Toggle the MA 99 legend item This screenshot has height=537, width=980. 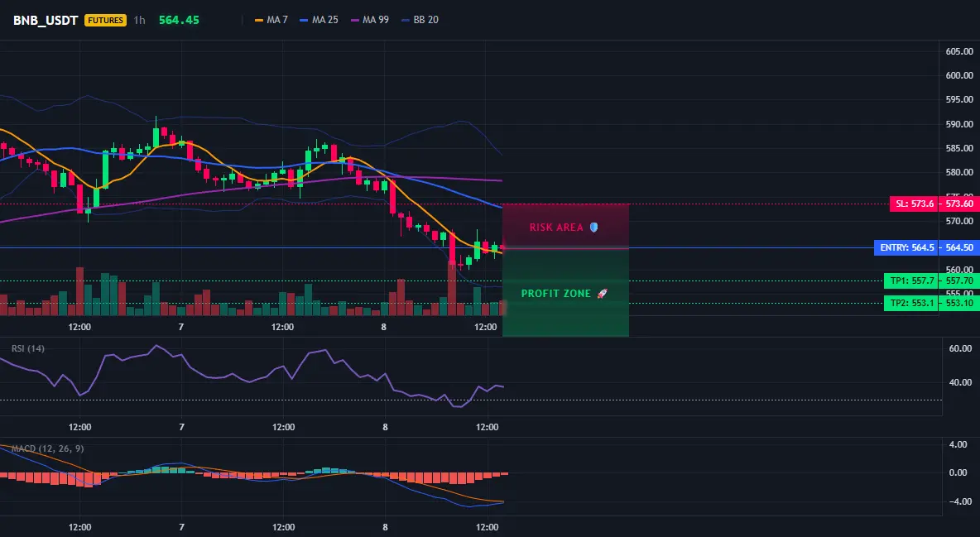(x=369, y=20)
